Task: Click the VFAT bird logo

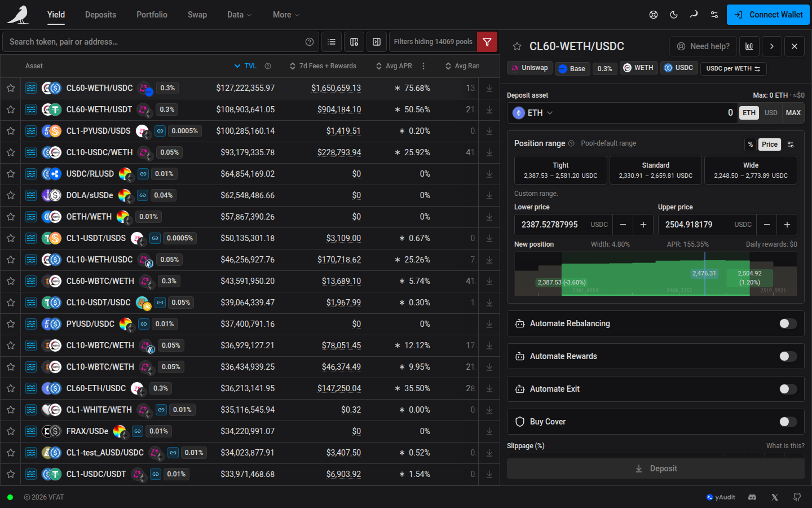Action: pyautogui.click(x=18, y=15)
